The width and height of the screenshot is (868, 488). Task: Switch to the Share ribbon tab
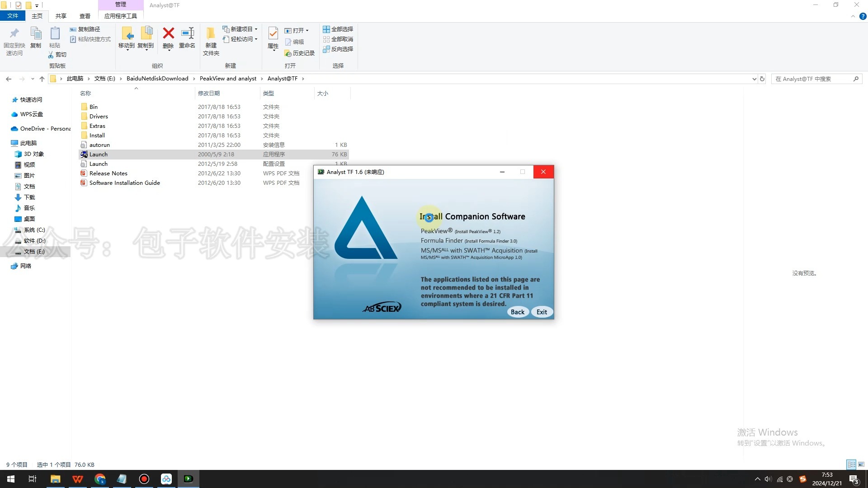61,16
